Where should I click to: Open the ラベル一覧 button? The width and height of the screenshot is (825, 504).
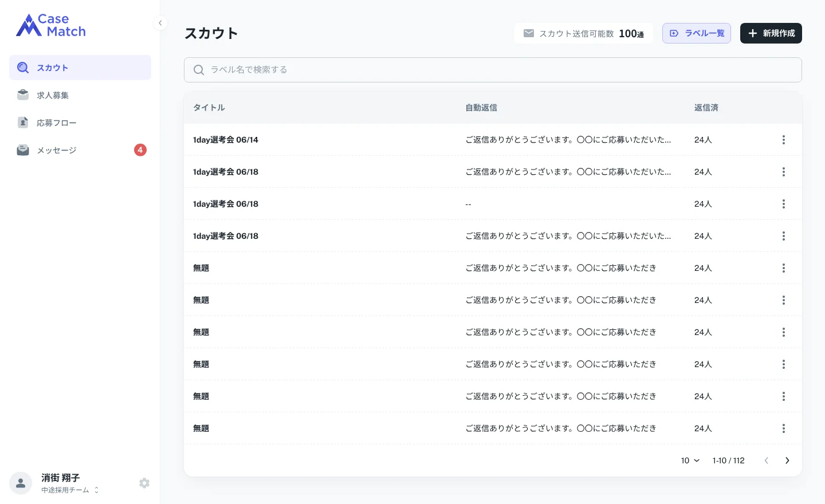pos(697,33)
